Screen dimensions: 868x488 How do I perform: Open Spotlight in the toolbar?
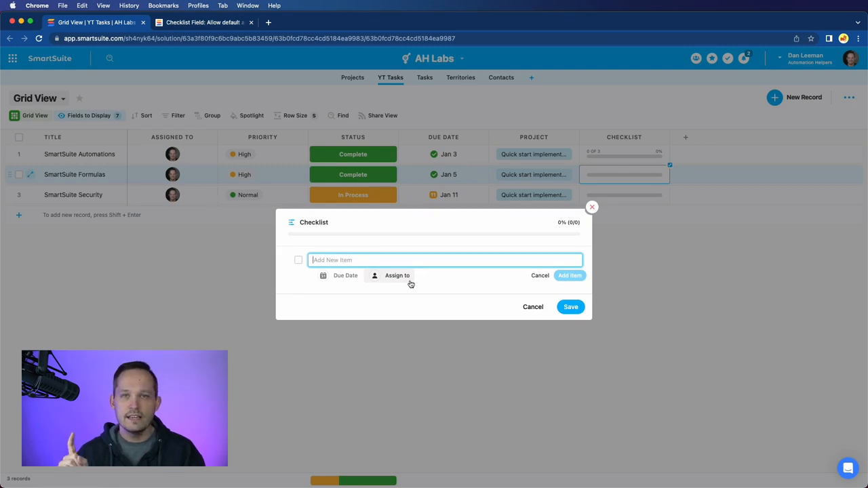[247, 115]
